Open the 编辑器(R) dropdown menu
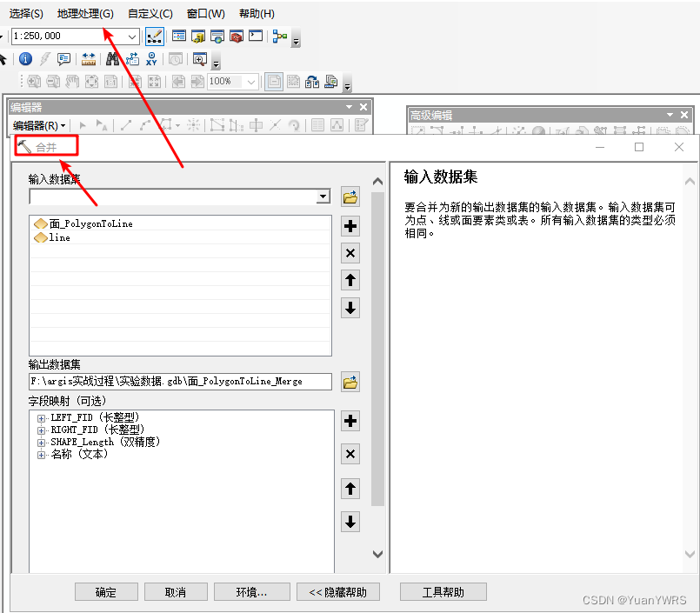700x613 pixels. pyautogui.click(x=39, y=125)
